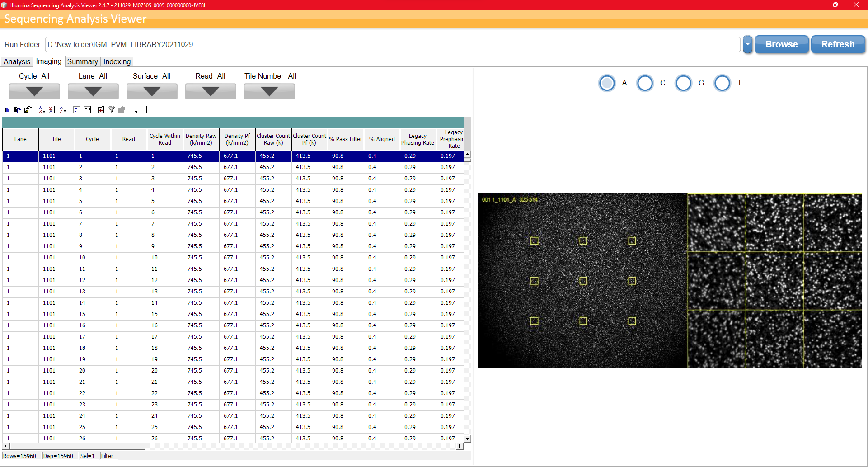Click the move down arrow icon

[136, 110]
